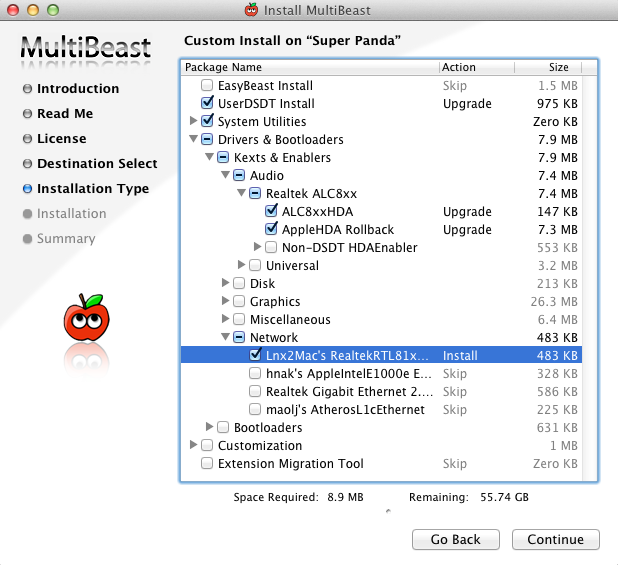Click the 975 KB size for UserDSDT
The image size is (618, 565).
(x=557, y=103)
